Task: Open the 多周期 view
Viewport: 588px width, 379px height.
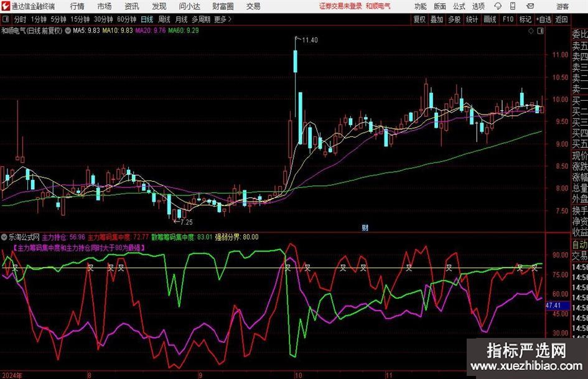Action: [x=201, y=19]
